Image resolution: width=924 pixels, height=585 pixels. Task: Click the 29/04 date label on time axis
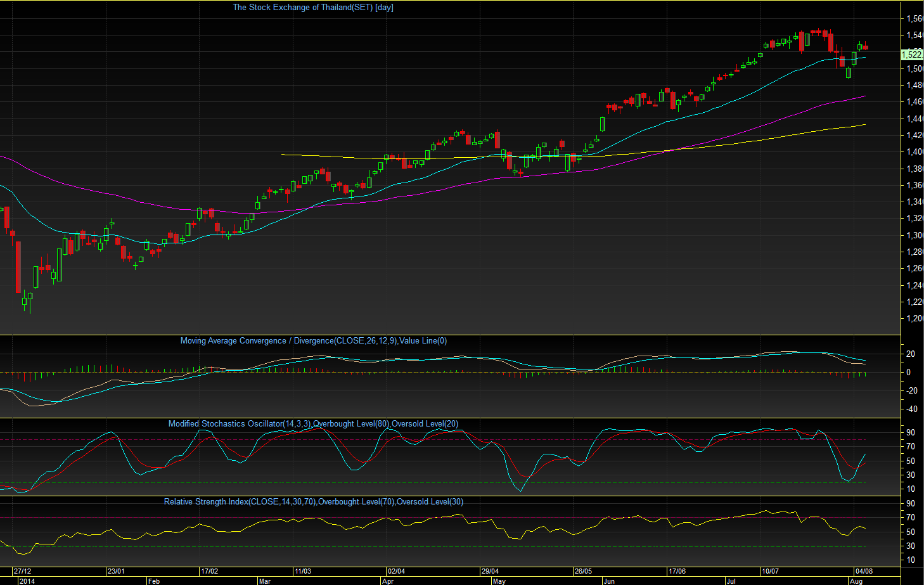pyautogui.click(x=489, y=571)
